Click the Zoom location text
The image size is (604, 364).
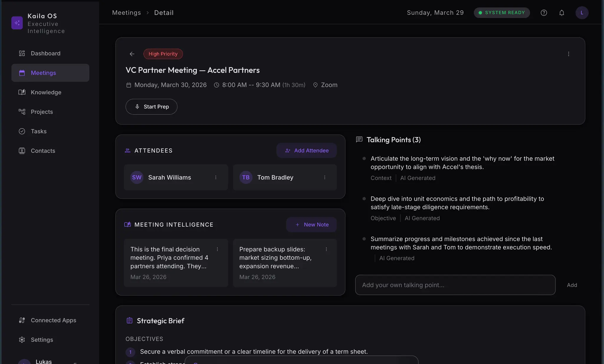[x=329, y=85]
